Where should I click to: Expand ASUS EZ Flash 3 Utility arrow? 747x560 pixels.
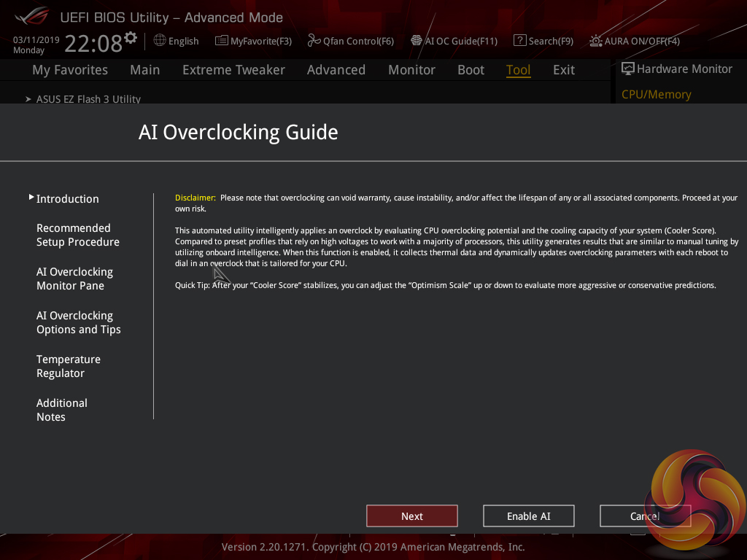click(x=28, y=99)
